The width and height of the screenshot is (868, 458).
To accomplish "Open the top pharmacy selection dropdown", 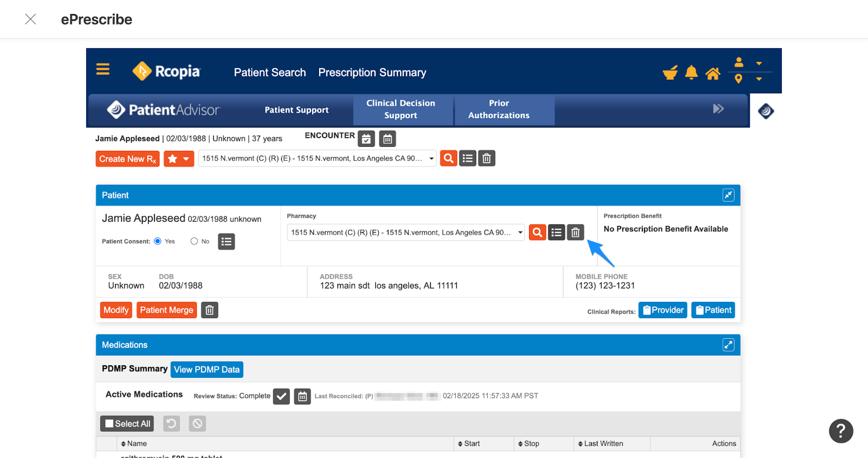I will coord(317,158).
